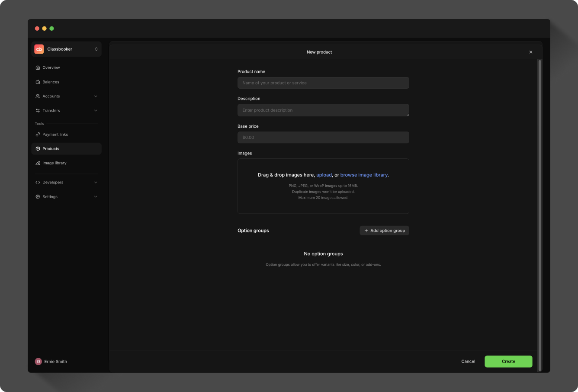Click the Product name input field

[323, 83]
